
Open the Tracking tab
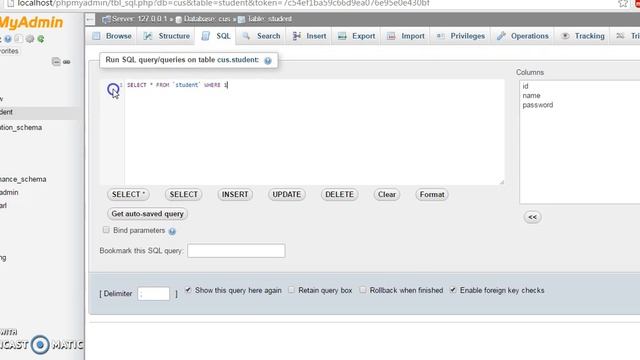point(582,36)
